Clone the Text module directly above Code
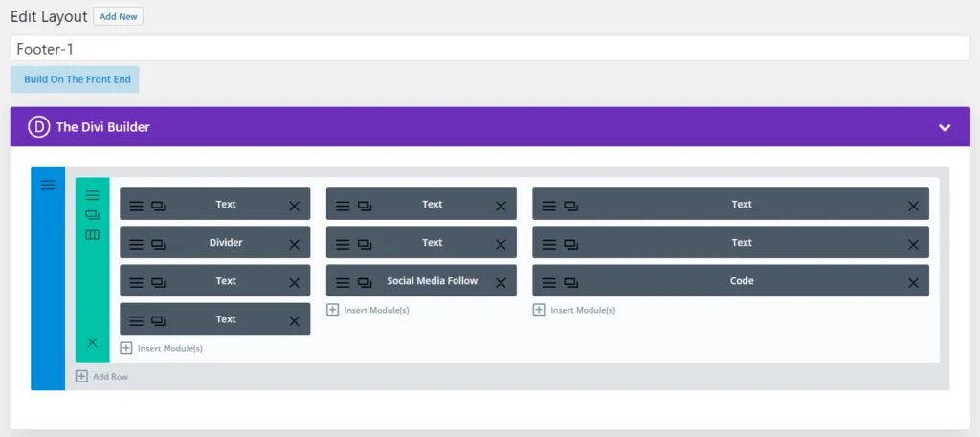The width and height of the screenshot is (980, 437). coord(570,244)
